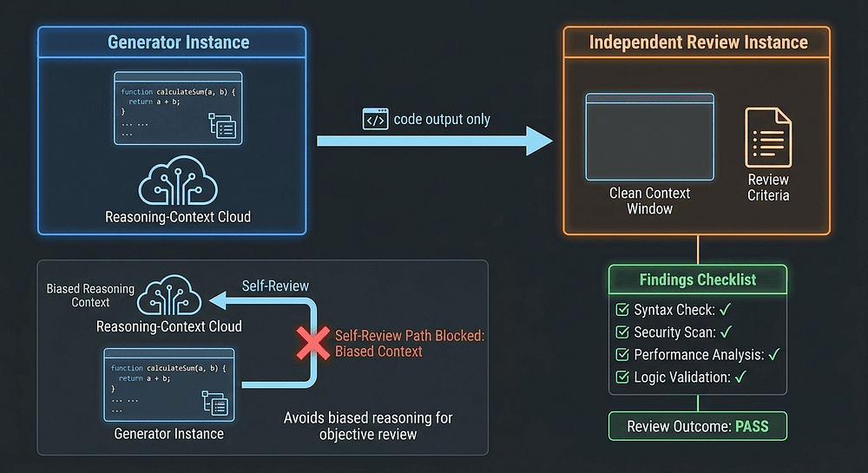
Task: Click the Reasoning-Context Cloud label in the top box
Action: coord(178,217)
